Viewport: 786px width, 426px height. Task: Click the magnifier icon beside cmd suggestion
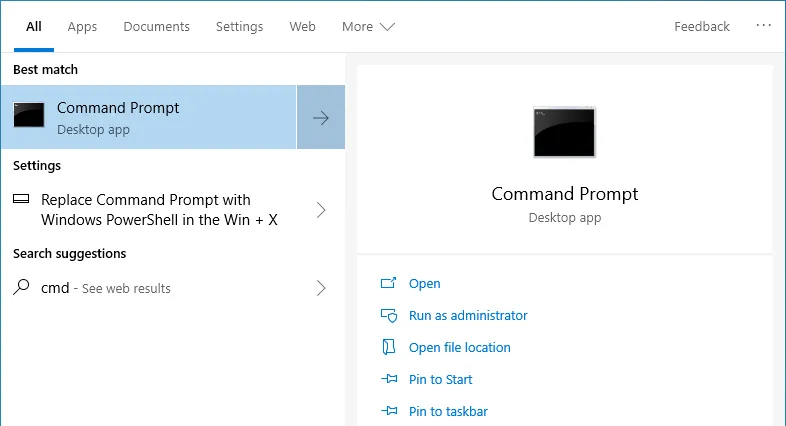tap(21, 288)
